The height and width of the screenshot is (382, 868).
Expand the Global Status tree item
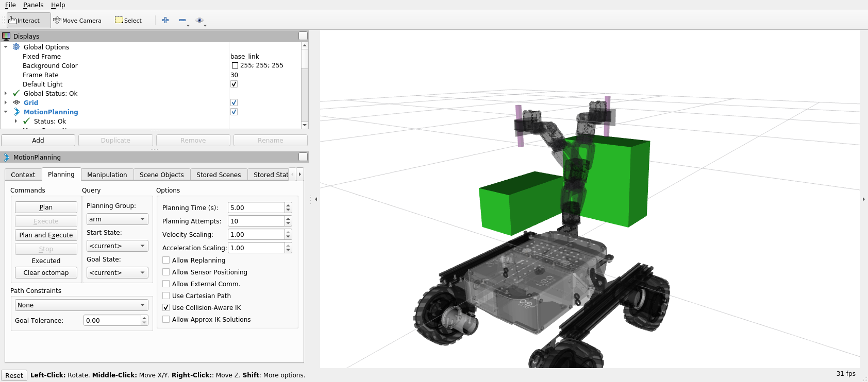pyautogui.click(x=6, y=93)
